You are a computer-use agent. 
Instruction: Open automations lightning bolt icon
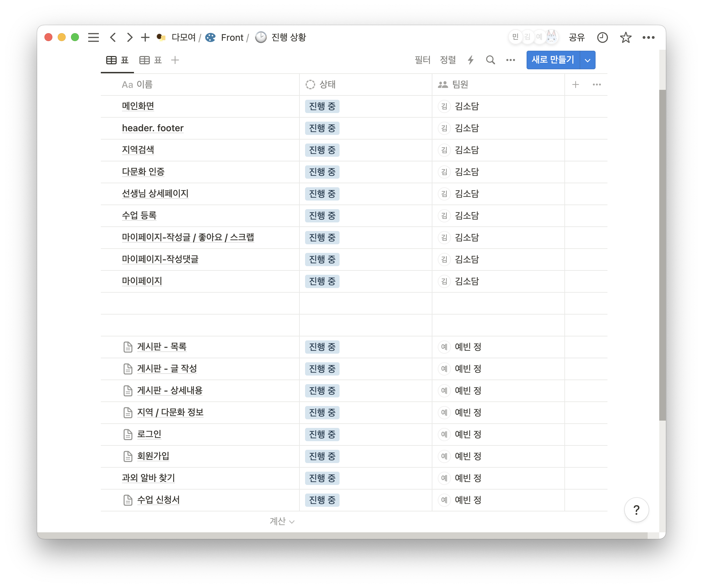(x=471, y=60)
